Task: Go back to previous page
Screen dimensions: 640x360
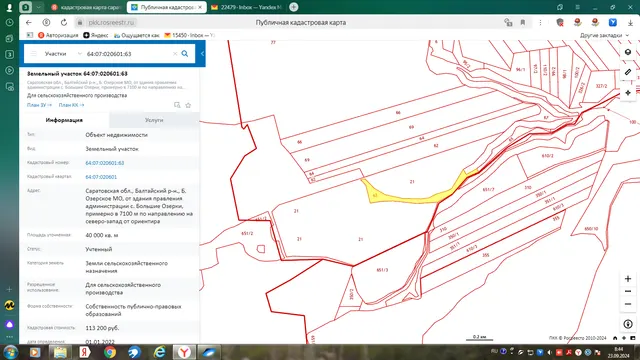Action: click(29, 22)
